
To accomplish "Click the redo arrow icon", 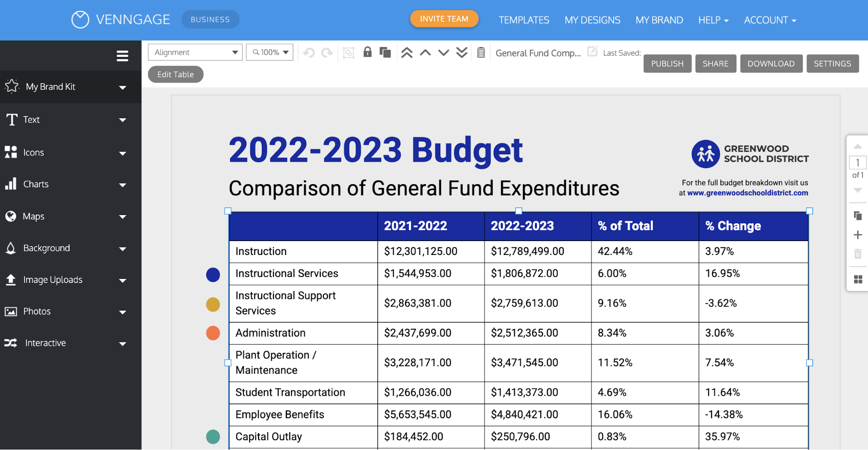I will [327, 53].
